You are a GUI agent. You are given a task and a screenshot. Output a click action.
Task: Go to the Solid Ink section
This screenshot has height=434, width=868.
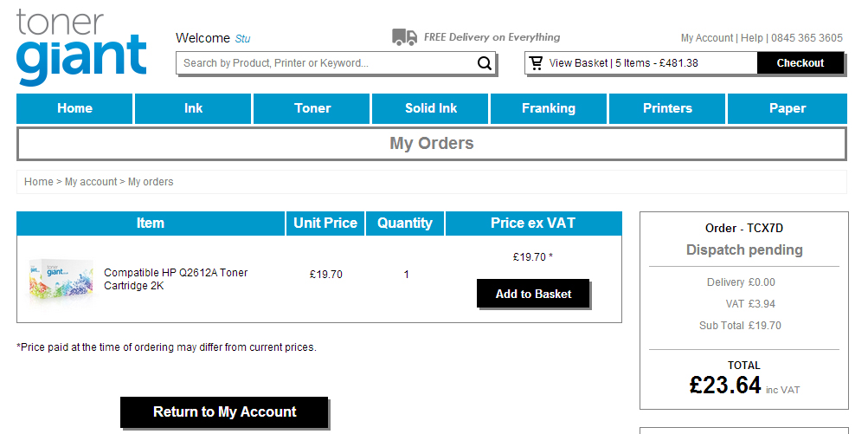coord(431,108)
